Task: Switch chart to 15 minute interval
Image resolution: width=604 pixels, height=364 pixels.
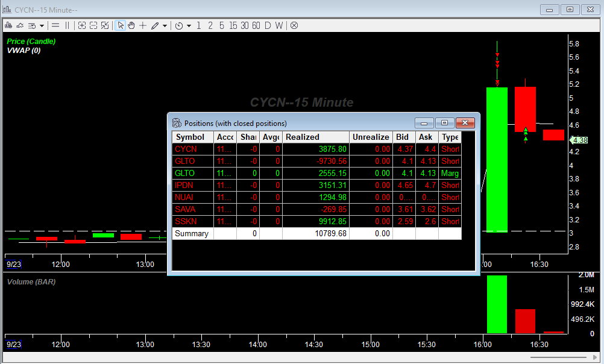Action: click(233, 25)
